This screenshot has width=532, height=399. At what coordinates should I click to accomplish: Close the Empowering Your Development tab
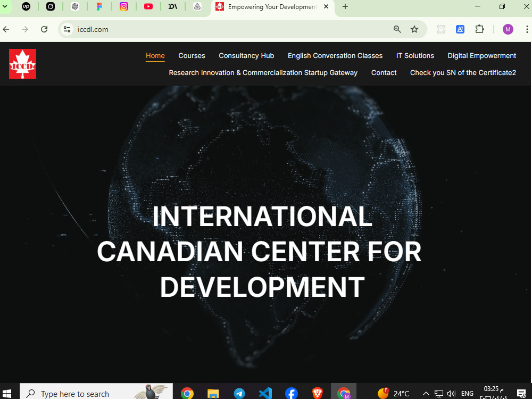pyautogui.click(x=326, y=6)
